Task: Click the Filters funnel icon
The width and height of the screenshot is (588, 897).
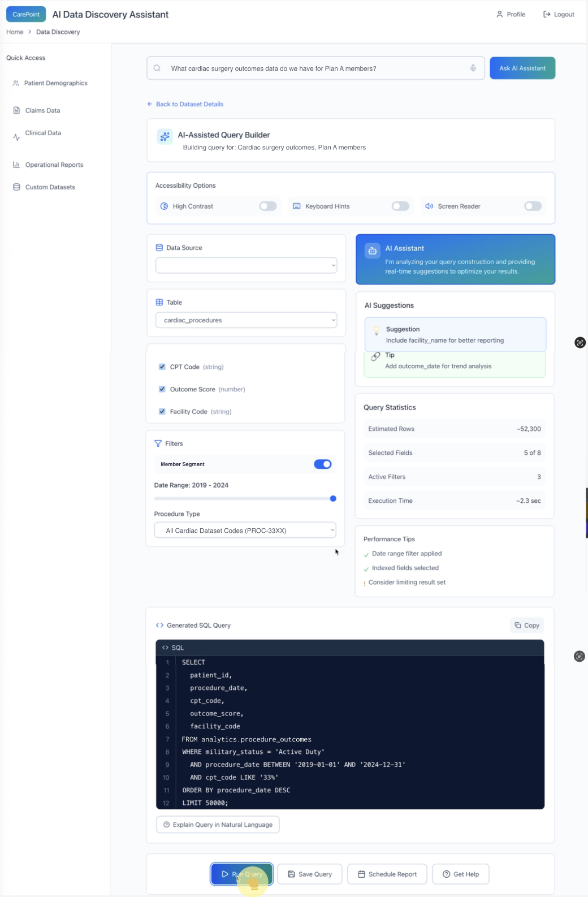Action: click(158, 443)
